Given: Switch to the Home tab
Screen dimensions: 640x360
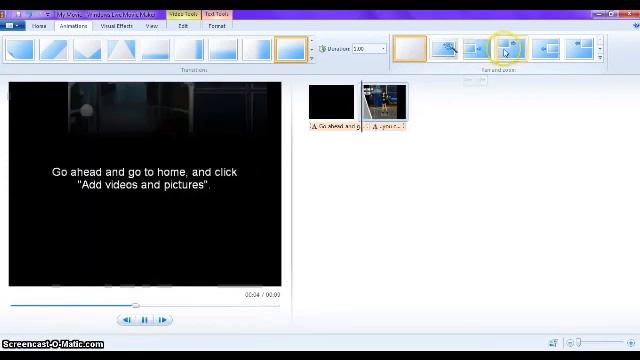Looking at the screenshot, I should click(39, 26).
